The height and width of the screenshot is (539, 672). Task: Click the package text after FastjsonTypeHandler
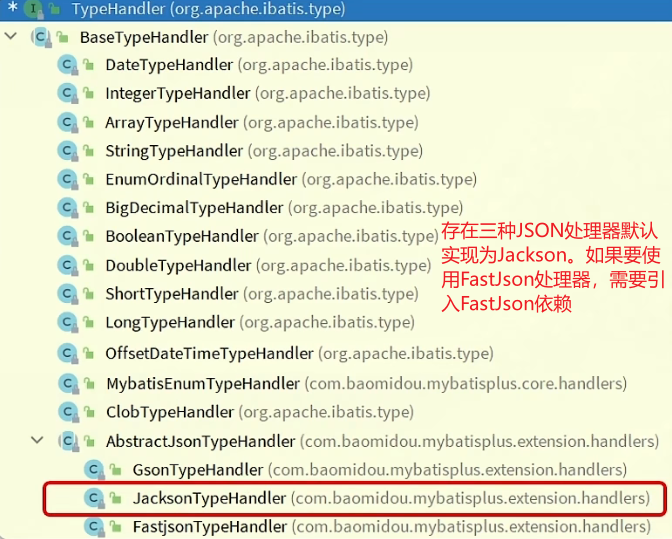tap(471, 527)
